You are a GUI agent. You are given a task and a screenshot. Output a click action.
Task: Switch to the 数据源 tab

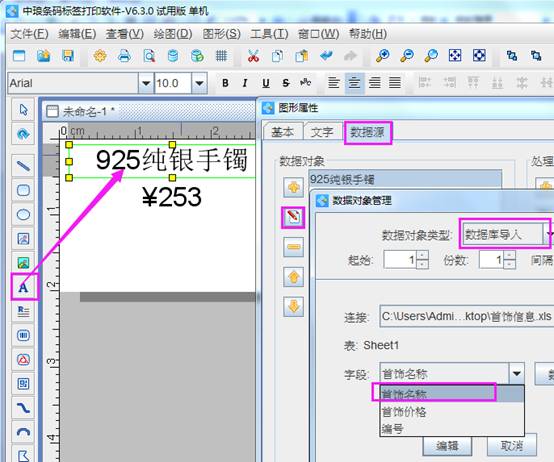(367, 132)
